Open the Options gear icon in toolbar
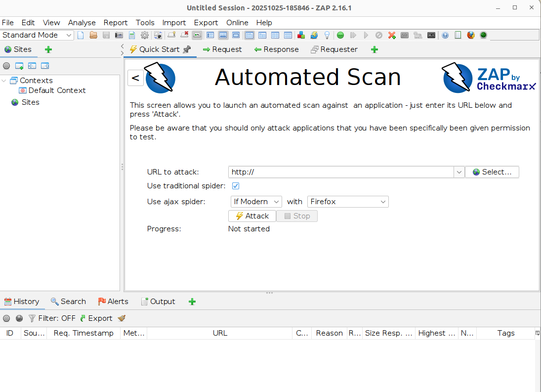Viewport: 541px width, 392px height. (145, 35)
